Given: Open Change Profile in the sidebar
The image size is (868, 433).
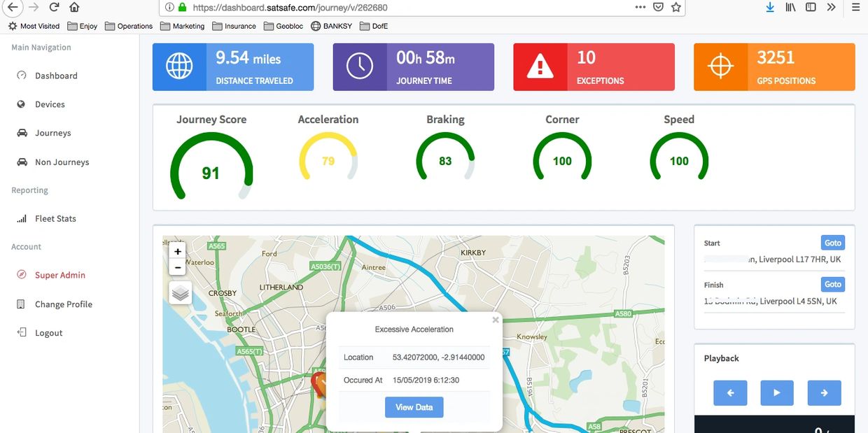Looking at the screenshot, I should (63, 304).
